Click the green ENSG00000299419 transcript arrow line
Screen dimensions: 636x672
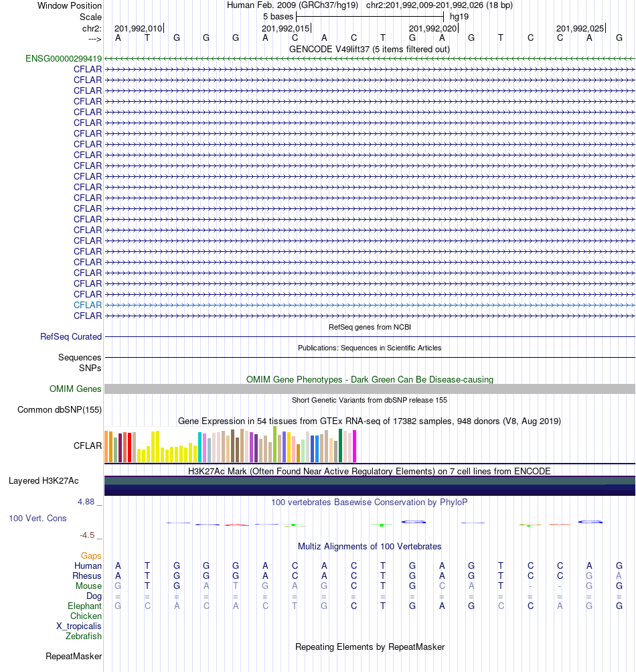click(370, 59)
